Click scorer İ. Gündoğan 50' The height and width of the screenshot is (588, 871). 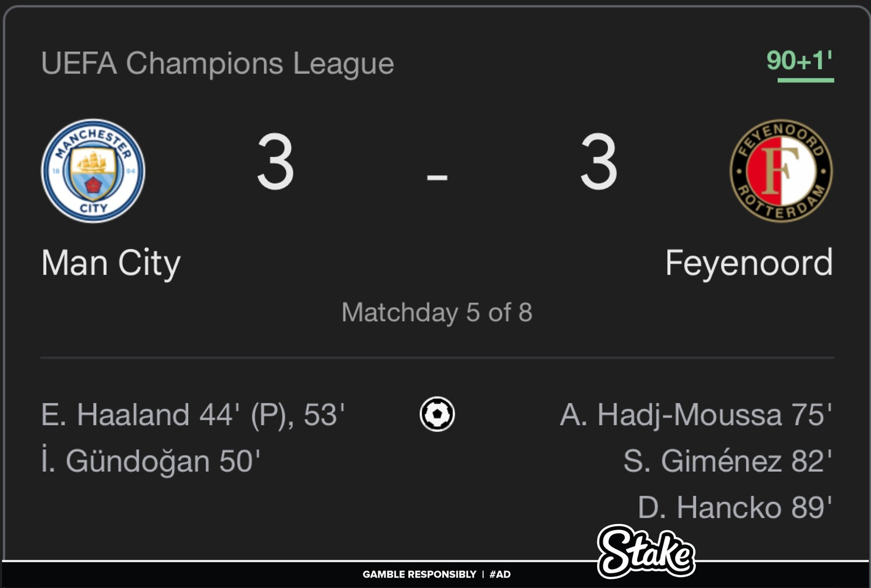click(151, 461)
